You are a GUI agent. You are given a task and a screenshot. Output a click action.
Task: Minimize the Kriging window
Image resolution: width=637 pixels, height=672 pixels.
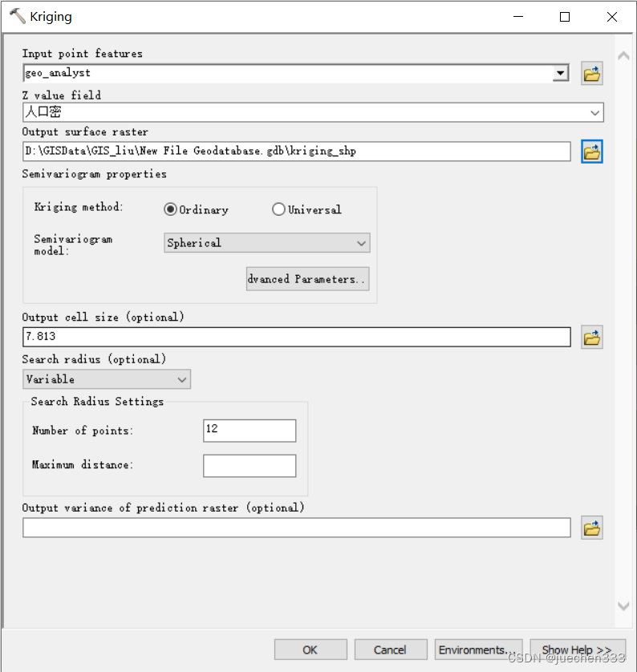tap(518, 17)
